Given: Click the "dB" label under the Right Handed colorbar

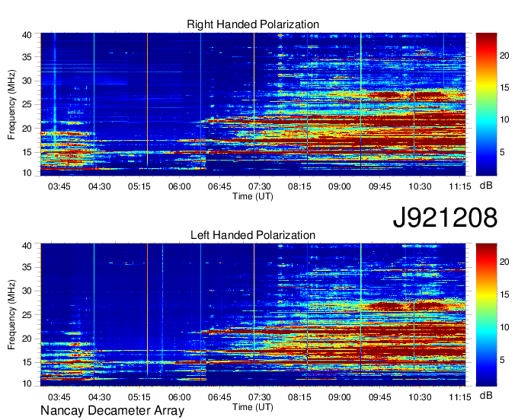Looking at the screenshot, I should pyautogui.click(x=486, y=186).
